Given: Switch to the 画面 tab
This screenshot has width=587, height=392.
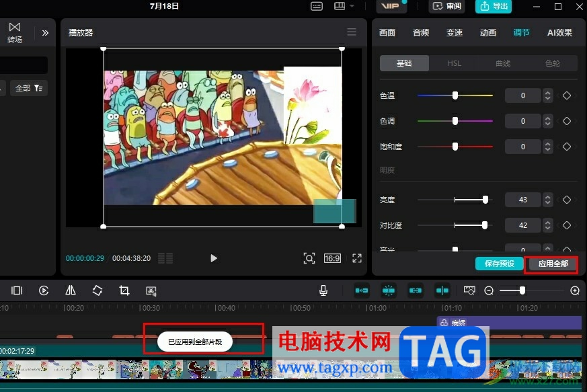Looking at the screenshot, I should (x=387, y=32).
